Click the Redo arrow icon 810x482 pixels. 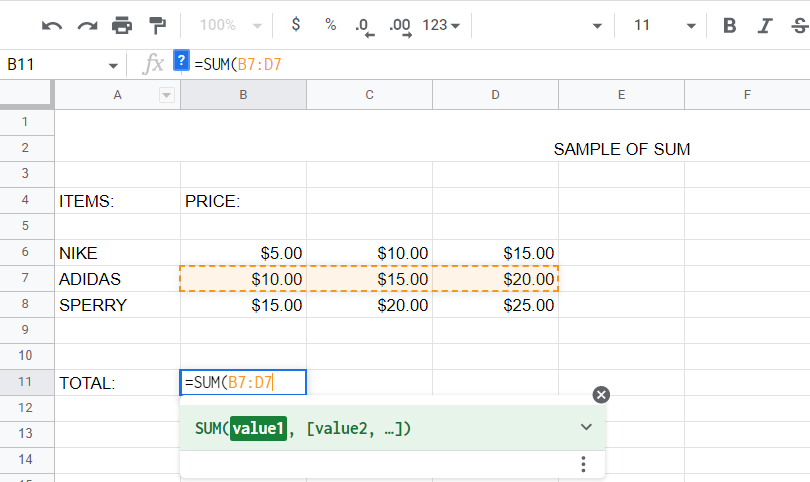click(x=87, y=25)
